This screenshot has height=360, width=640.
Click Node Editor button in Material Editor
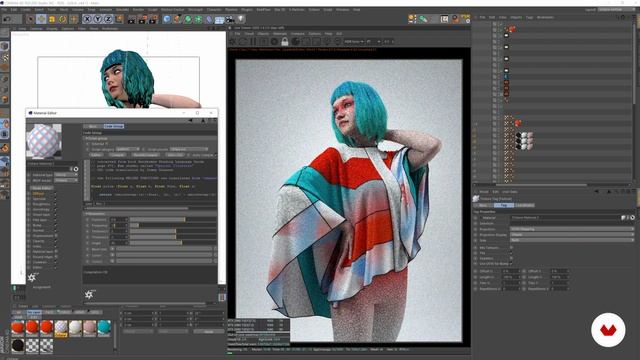[42, 188]
